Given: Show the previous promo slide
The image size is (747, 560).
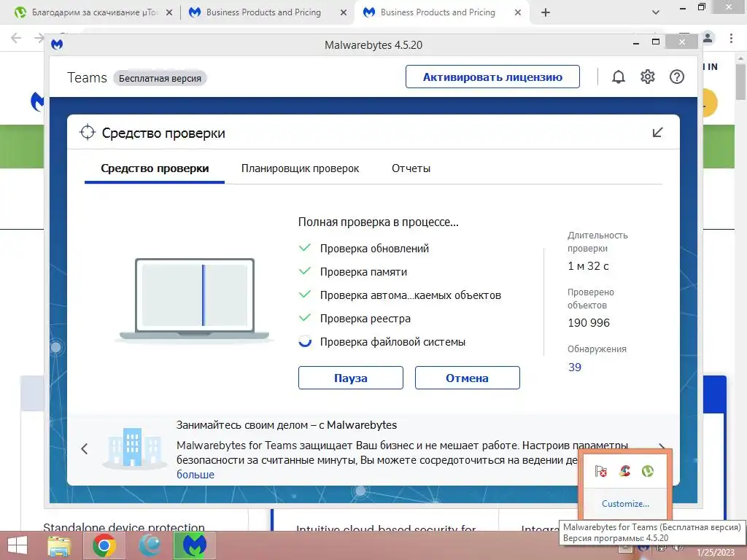Looking at the screenshot, I should [x=85, y=448].
